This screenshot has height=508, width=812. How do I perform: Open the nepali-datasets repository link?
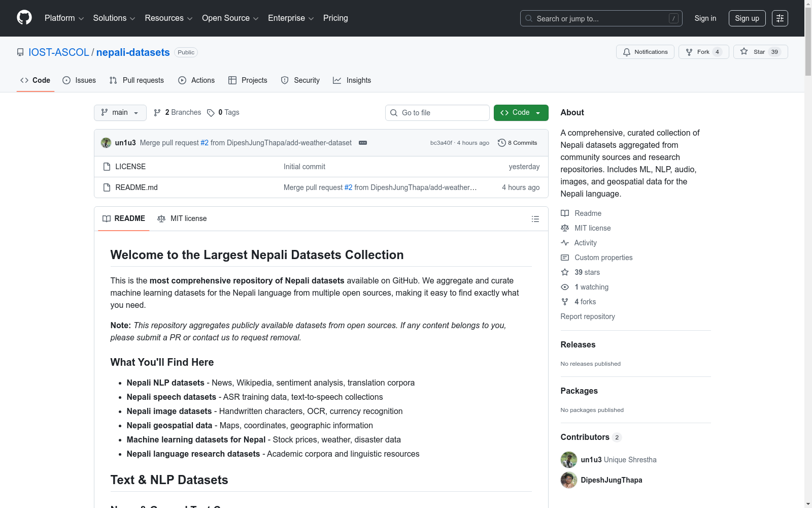tap(133, 52)
